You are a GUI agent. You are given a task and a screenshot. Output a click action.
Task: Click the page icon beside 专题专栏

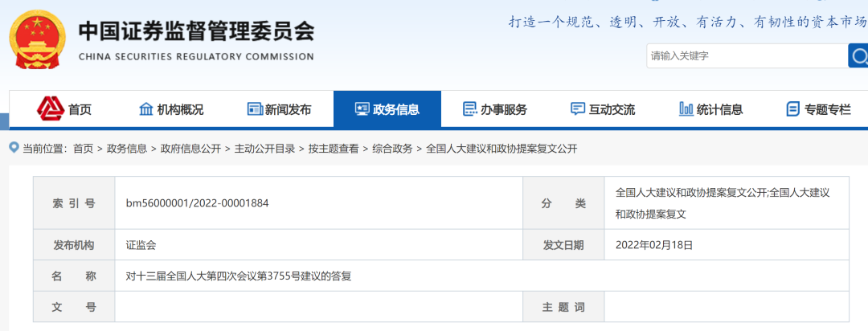tap(792, 109)
